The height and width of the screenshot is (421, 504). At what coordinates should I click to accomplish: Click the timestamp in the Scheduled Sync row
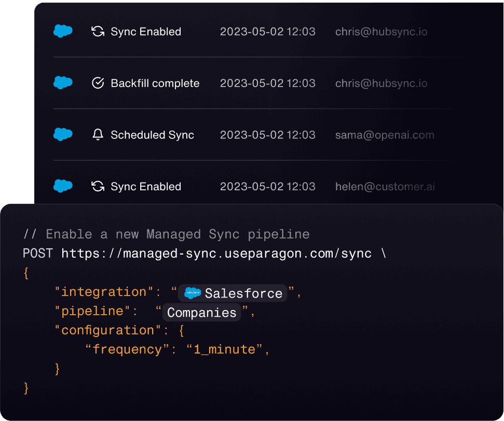(267, 135)
